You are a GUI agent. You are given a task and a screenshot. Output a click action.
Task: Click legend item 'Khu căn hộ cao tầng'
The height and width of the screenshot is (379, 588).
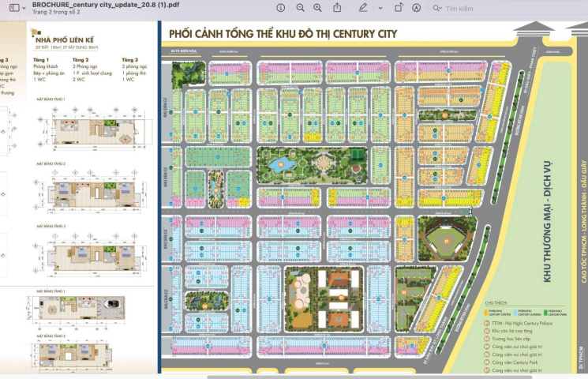512,331
